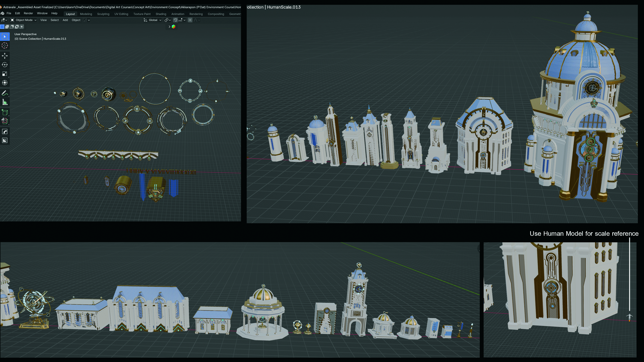The image size is (644, 362).
Task: Open the viewport Select menu
Action: tap(55, 20)
